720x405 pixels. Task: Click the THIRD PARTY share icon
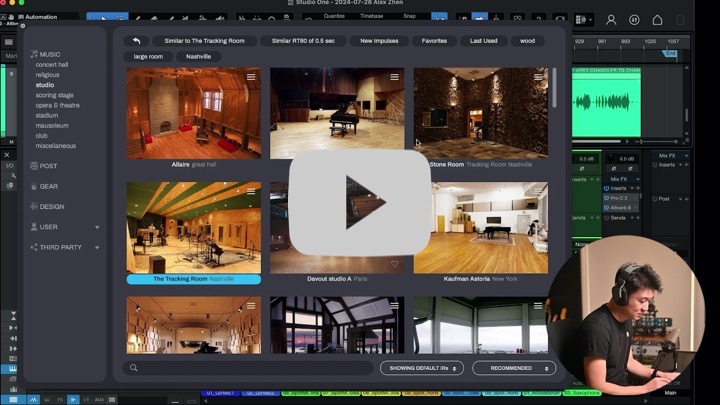click(x=34, y=247)
